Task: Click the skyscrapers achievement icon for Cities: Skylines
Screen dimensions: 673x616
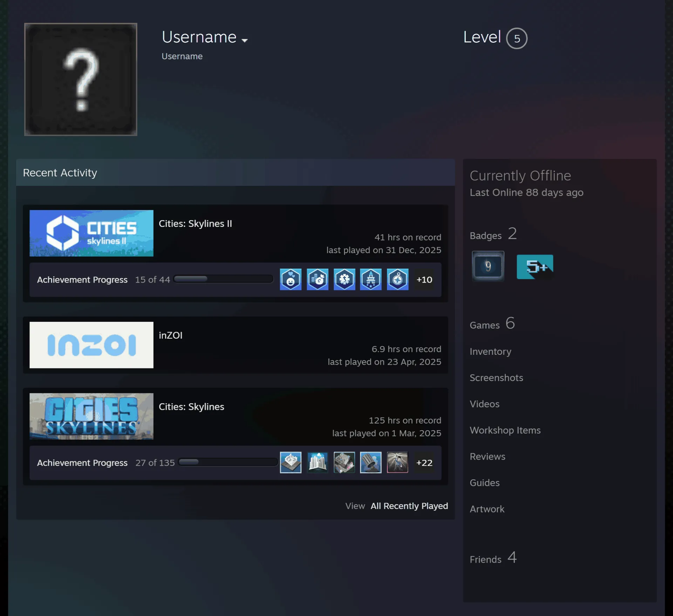Action: [318, 462]
